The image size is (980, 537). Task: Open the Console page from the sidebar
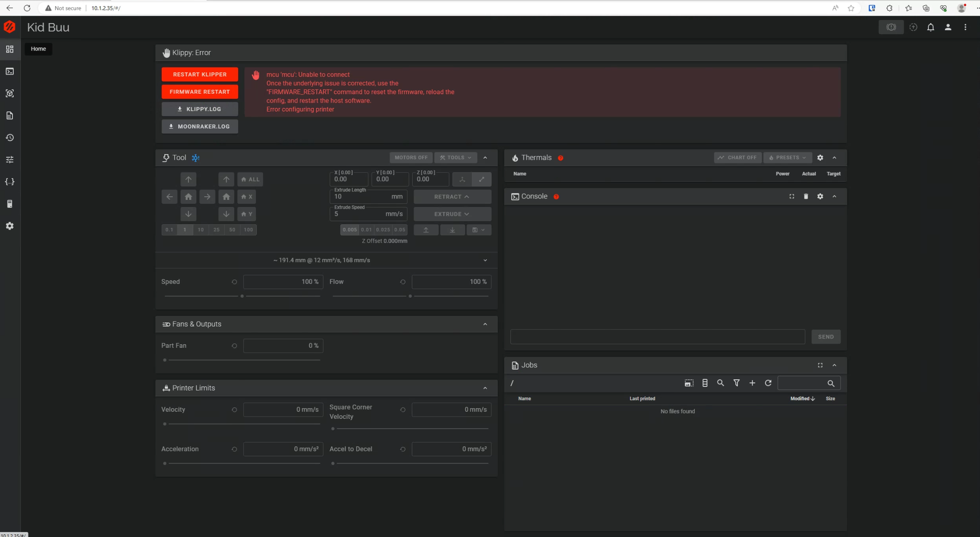[x=9, y=71]
